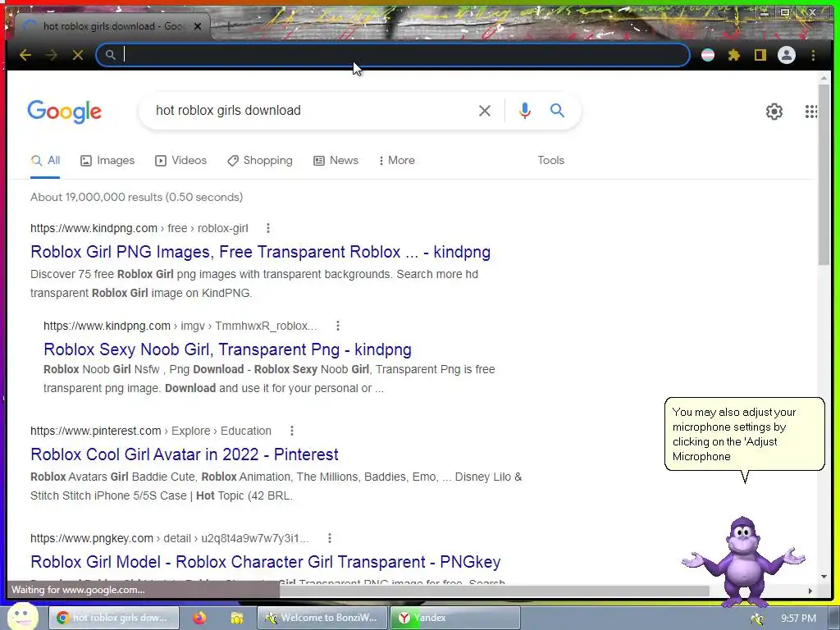This screenshot has width=840, height=630.
Task: Close the 'hot roblox girls download' tab
Action: click(198, 25)
